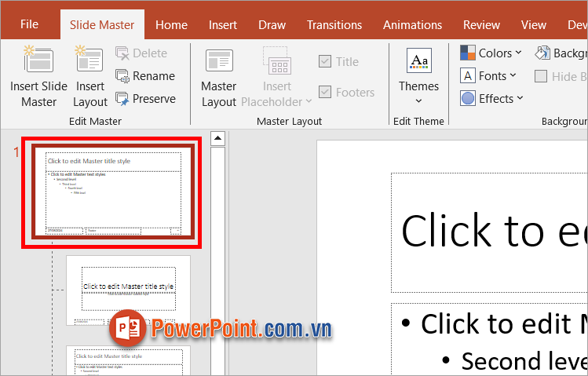Open the Draw tab
Viewport: 588px width, 376px height.
coord(272,25)
